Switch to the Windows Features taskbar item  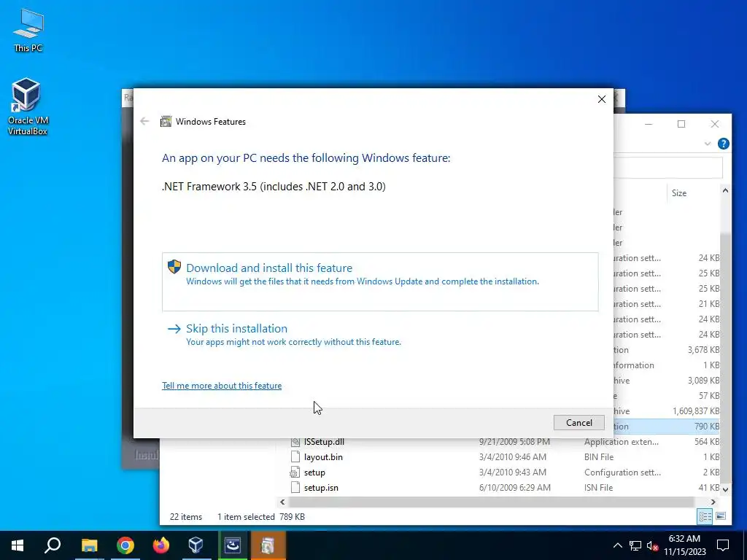[268, 545]
